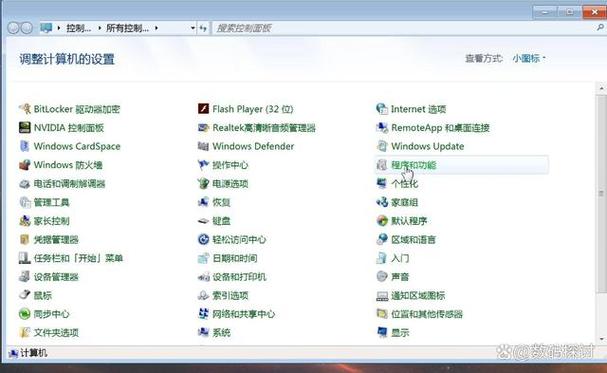This screenshot has width=607, height=373.
Task: Open 系统 link
Action: pos(221,332)
